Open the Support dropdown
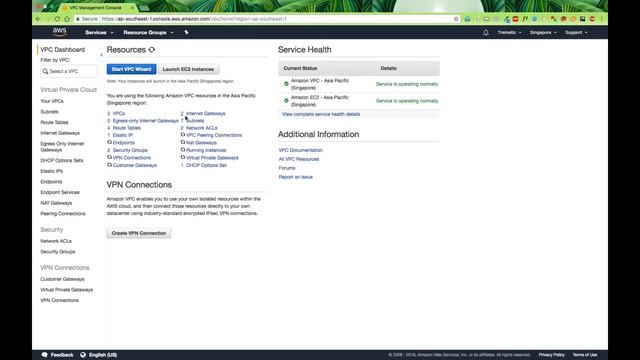The image size is (640, 360). click(576, 32)
